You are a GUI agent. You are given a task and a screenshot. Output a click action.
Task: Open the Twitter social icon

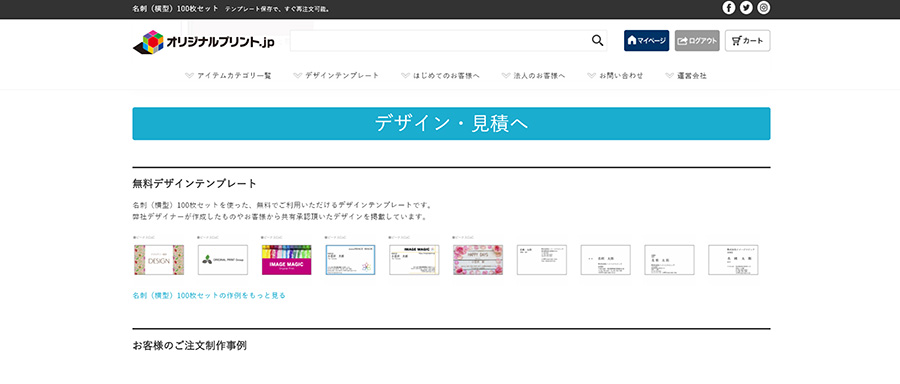pyautogui.click(x=746, y=8)
